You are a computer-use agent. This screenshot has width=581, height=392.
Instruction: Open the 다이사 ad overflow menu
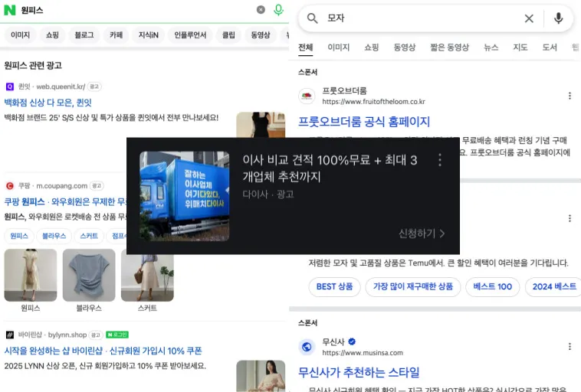coord(440,160)
